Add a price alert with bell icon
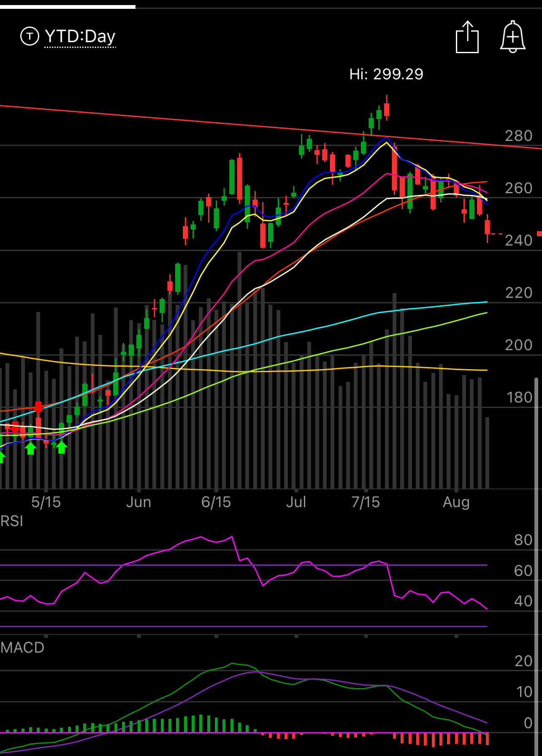Viewport: 542px width, 756px height. [x=512, y=37]
